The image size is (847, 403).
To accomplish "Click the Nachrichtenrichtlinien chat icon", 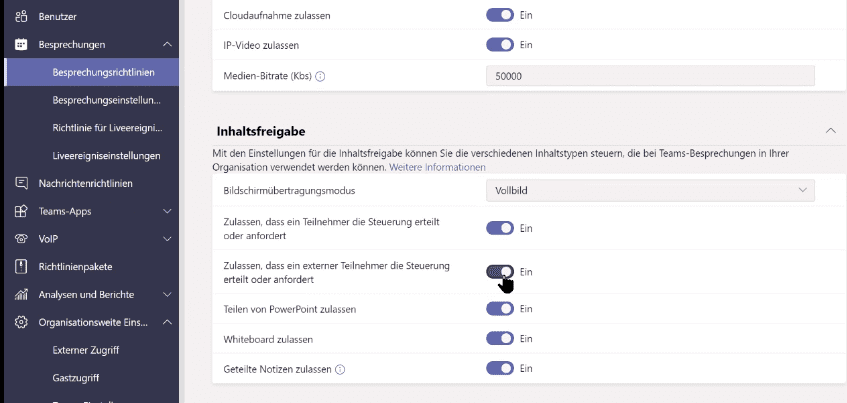I will click(x=21, y=184).
